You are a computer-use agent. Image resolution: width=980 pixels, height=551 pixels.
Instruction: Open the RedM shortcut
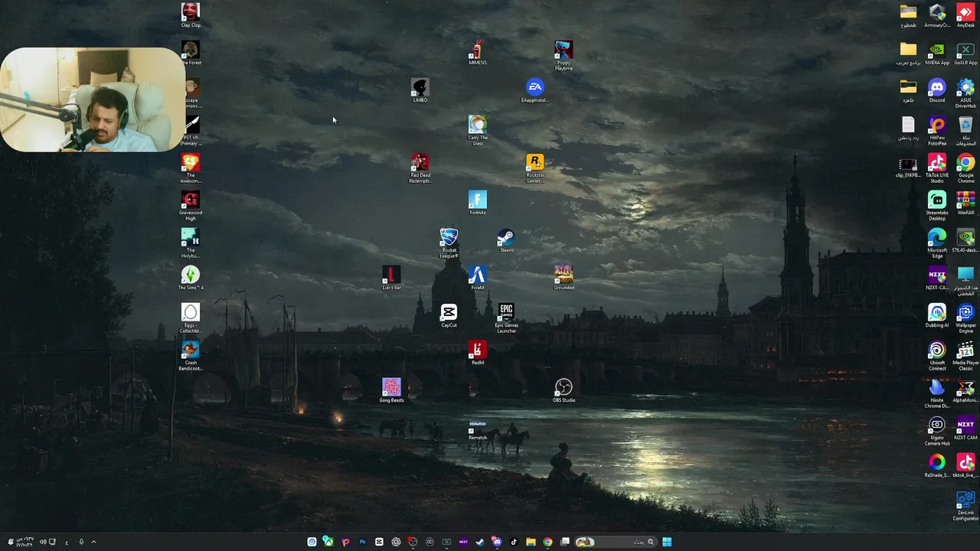pos(477,352)
